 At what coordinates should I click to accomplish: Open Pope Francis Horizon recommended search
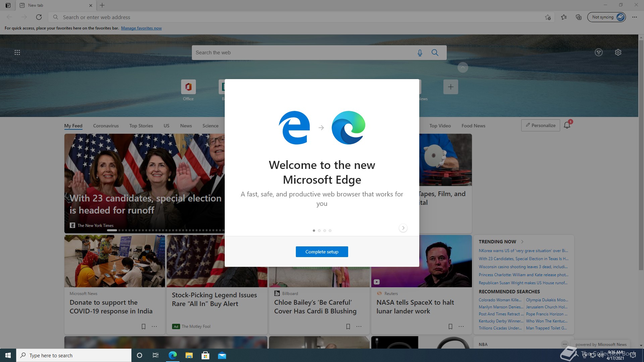[x=547, y=314]
